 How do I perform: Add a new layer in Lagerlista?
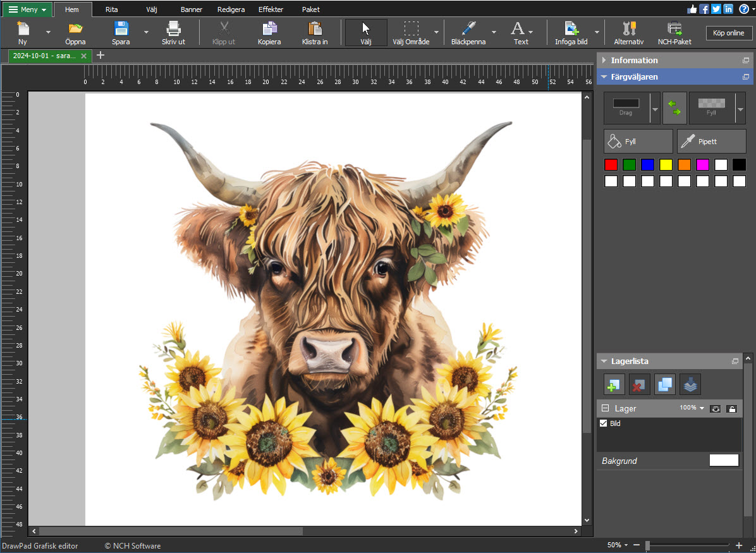pos(614,384)
